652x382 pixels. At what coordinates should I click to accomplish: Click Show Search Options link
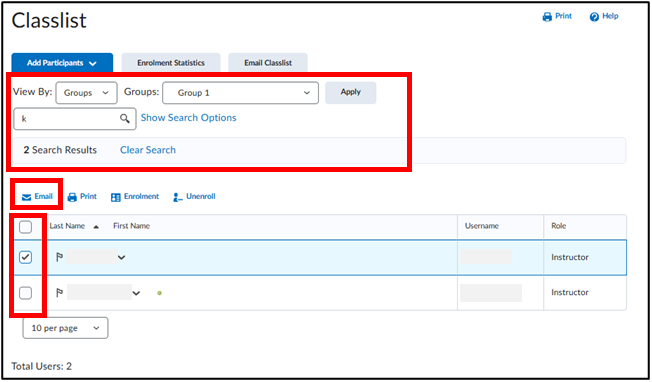point(188,118)
